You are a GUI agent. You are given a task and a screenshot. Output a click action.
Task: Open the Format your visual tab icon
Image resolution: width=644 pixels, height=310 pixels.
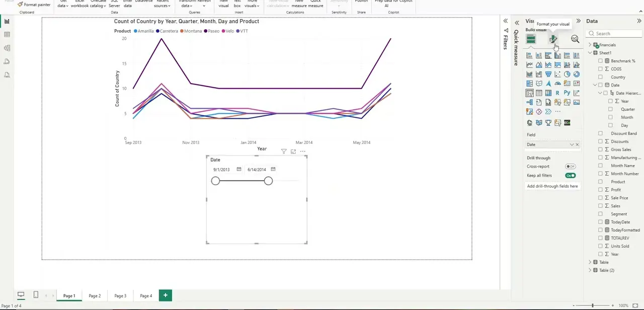click(x=553, y=39)
